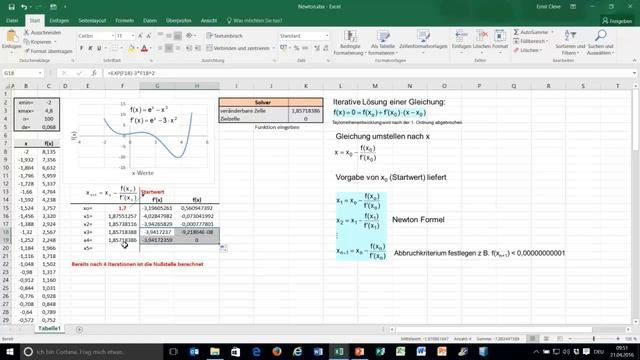Open the eraser Löschen dropdown in Bearbeiten
The image size is (640, 360).
click(x=528, y=50)
